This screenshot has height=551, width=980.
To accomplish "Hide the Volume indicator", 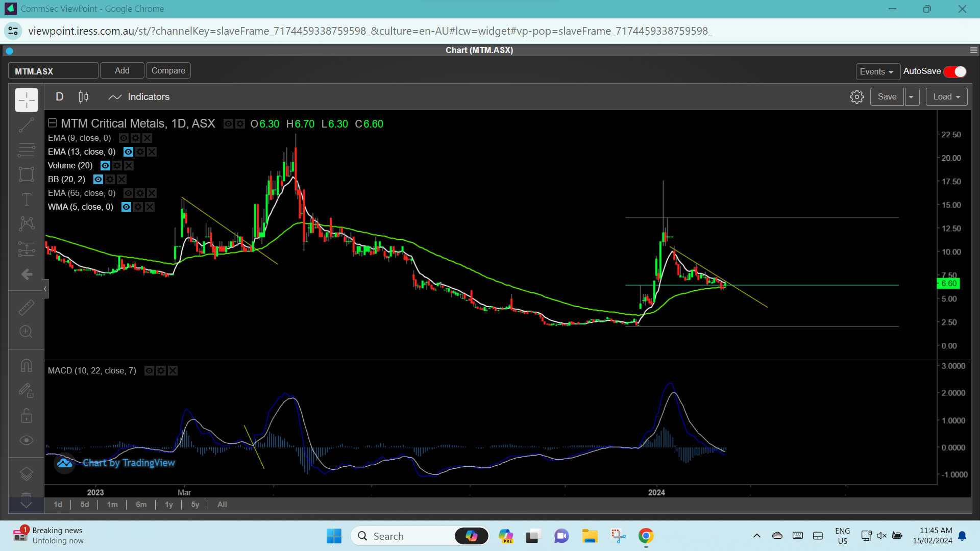I will coord(105,166).
